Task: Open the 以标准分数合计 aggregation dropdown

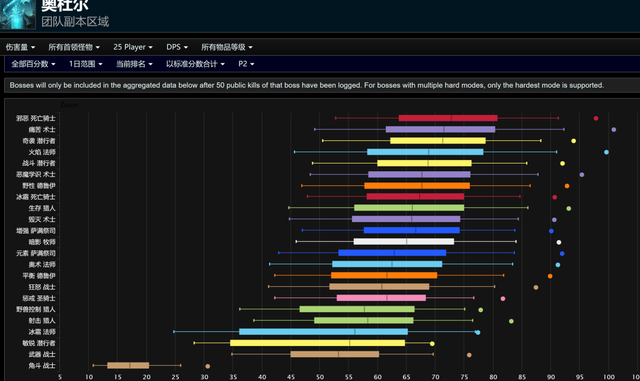Action: [x=195, y=64]
